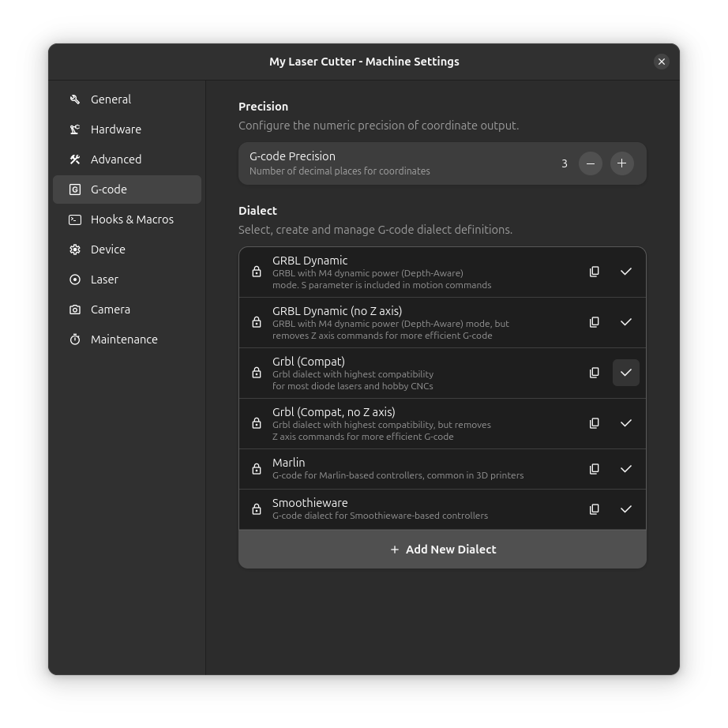Click the Advanced section wrench icon
728x728 pixels.
[x=74, y=159]
